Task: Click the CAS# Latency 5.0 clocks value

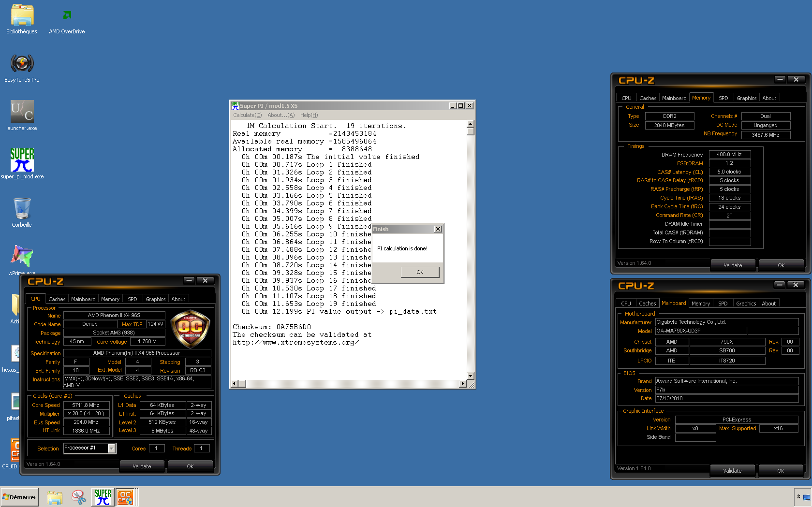Action: (729, 172)
